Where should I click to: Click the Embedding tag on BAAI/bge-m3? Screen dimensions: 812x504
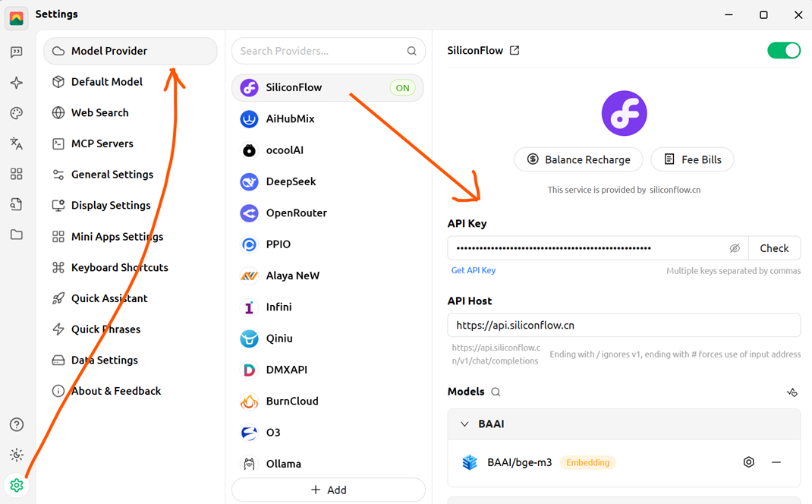pos(588,462)
